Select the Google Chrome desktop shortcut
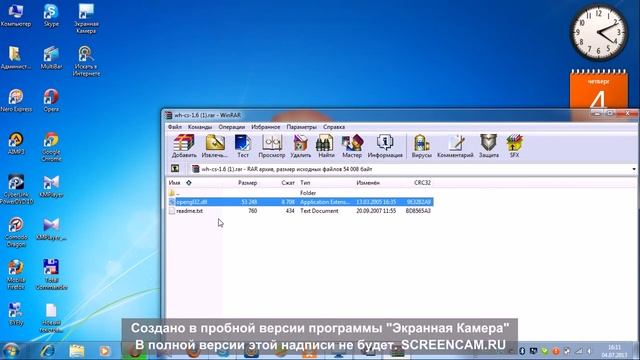Image resolution: width=640 pixels, height=360 pixels. pyautogui.click(x=51, y=147)
